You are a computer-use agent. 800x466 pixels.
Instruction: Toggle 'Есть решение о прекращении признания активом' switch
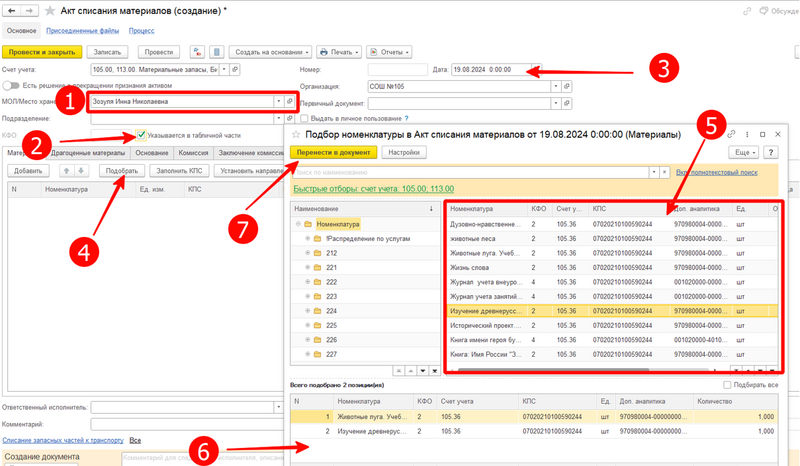tap(11, 86)
